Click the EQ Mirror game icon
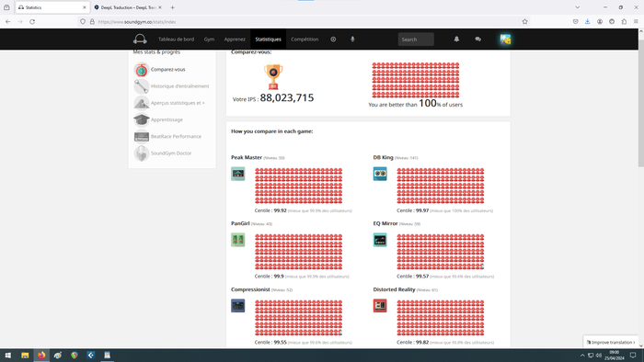The height and width of the screenshot is (362, 644). (x=380, y=240)
